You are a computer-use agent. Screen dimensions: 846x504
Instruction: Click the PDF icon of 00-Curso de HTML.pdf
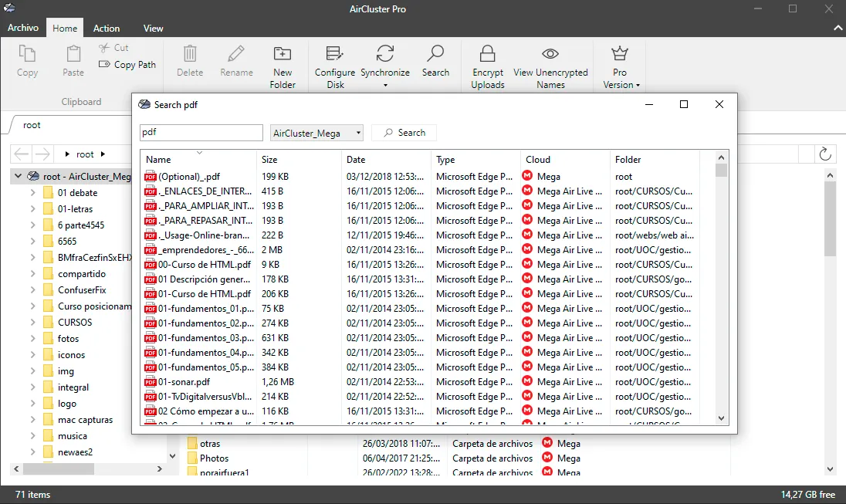tap(151, 265)
